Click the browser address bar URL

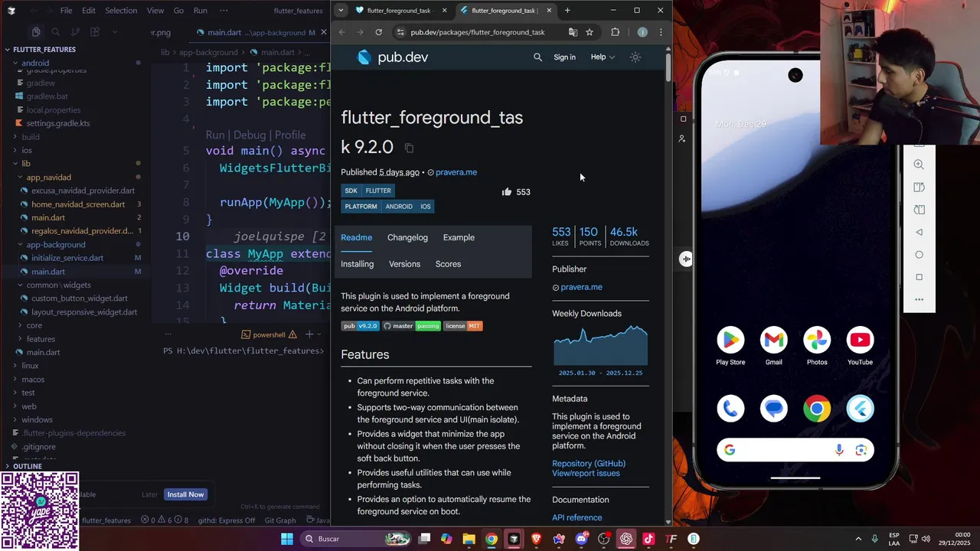tap(478, 32)
